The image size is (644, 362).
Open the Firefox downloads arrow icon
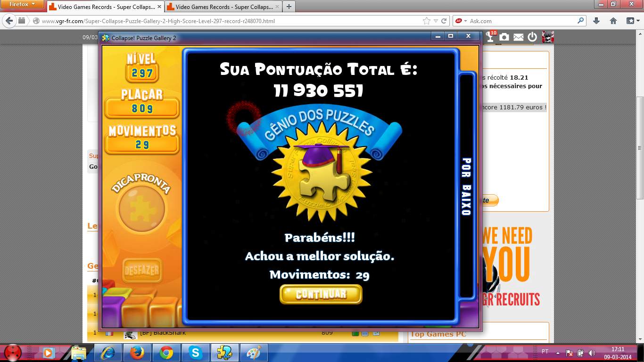tap(596, 21)
